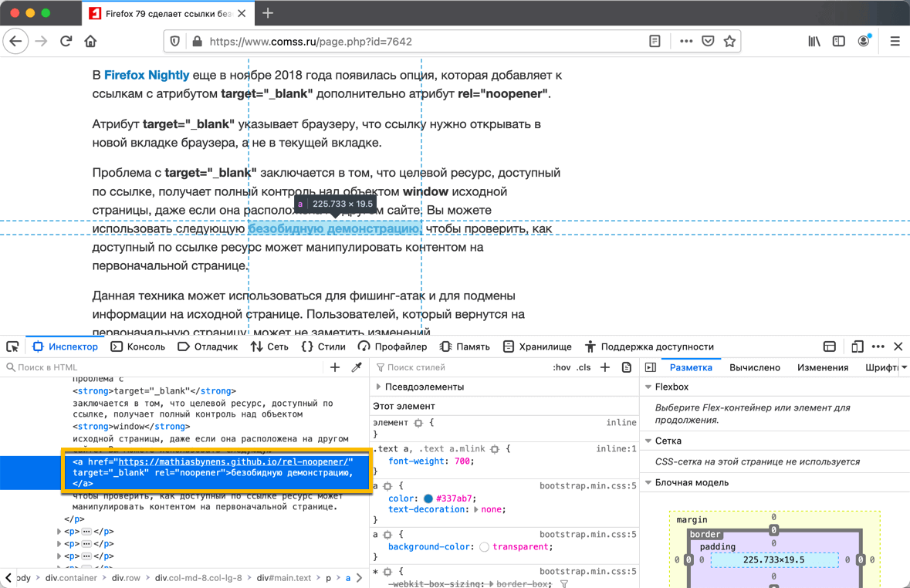Toggle .cls class panel

(x=584, y=367)
